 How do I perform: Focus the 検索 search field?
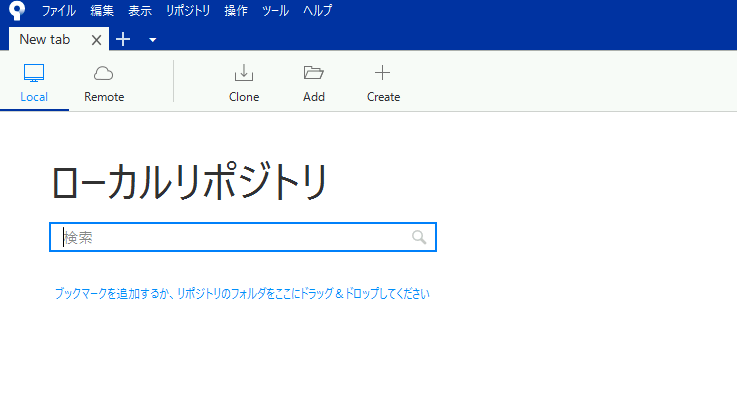click(x=243, y=237)
